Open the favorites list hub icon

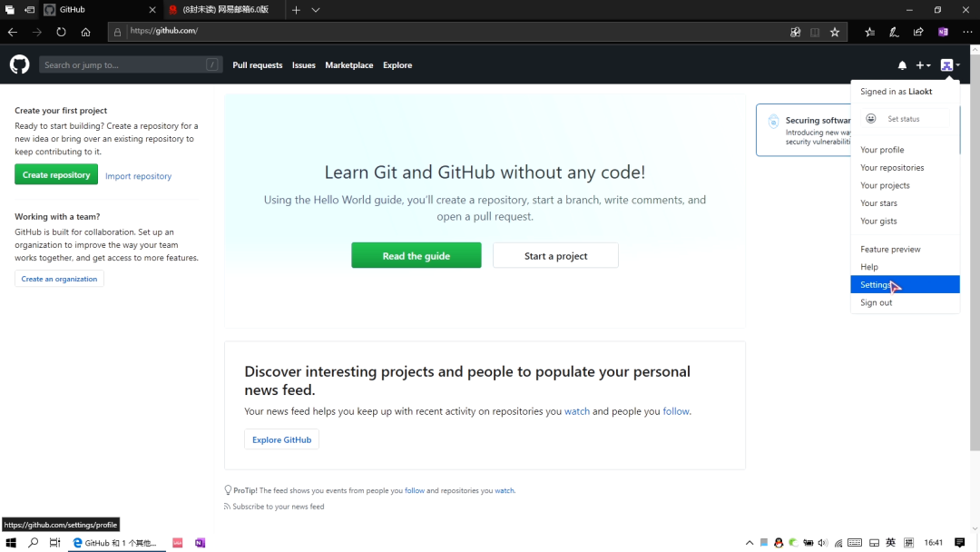869,32
